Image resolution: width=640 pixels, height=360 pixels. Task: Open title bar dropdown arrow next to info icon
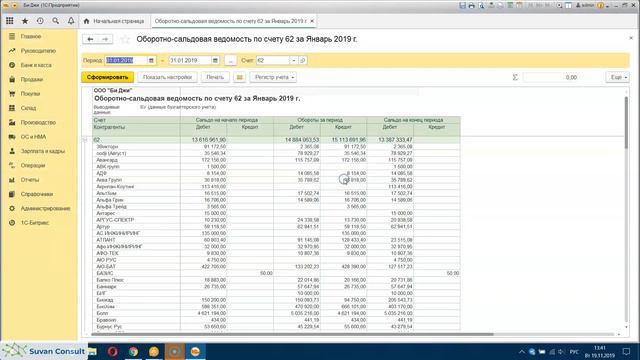pos(607,6)
